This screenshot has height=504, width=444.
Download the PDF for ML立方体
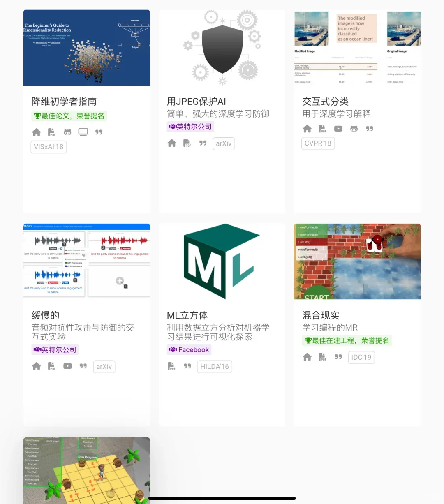171,366
